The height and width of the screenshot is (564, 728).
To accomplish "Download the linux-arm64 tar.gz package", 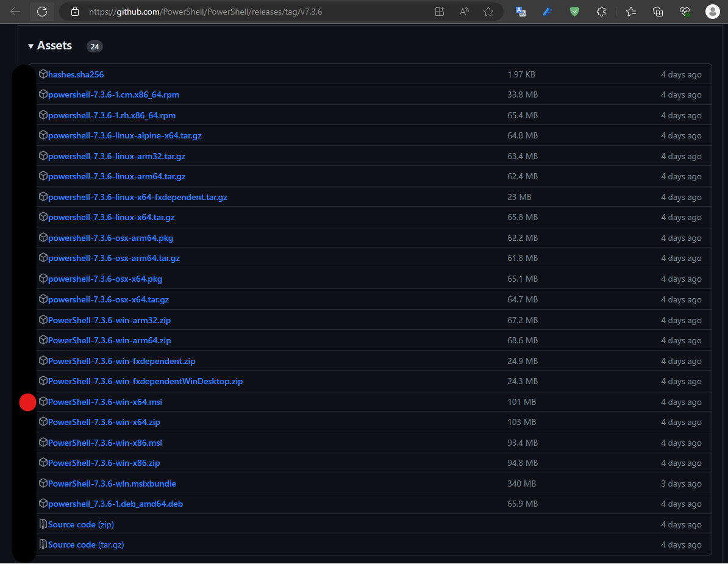I will pyautogui.click(x=116, y=176).
